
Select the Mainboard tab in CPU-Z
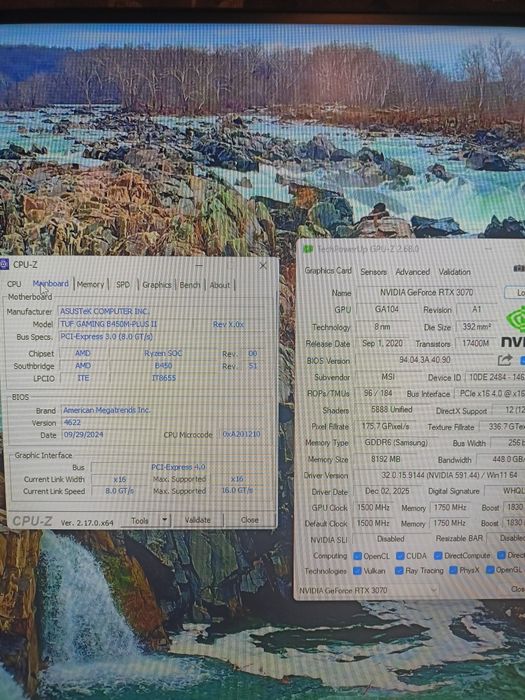50,283
